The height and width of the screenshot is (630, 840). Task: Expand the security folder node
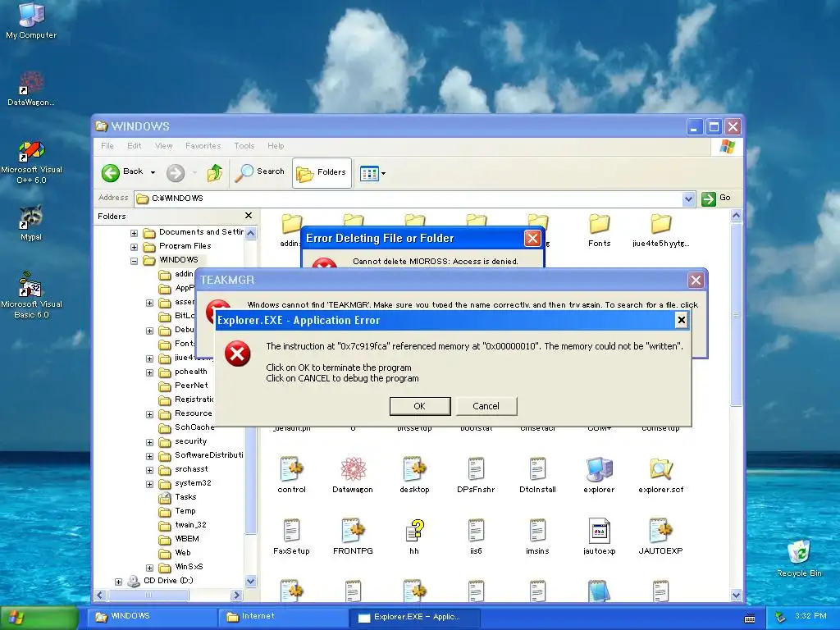click(x=149, y=442)
